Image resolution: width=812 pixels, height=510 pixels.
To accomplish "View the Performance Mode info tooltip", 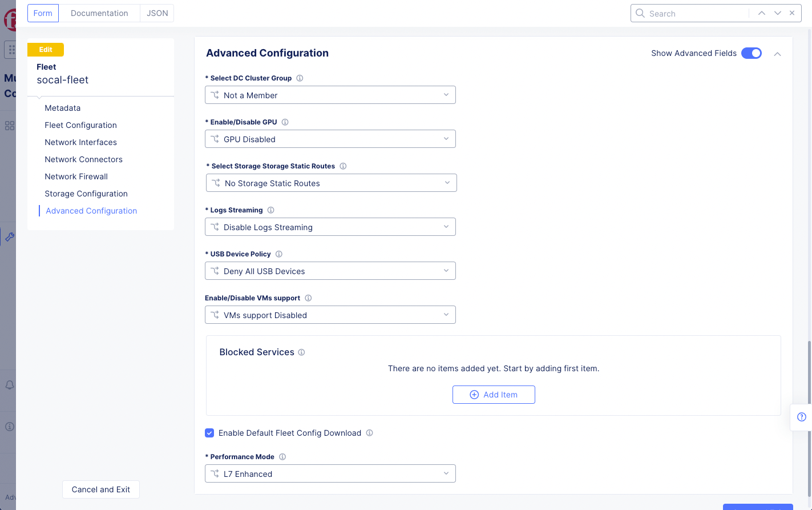I will tap(282, 456).
